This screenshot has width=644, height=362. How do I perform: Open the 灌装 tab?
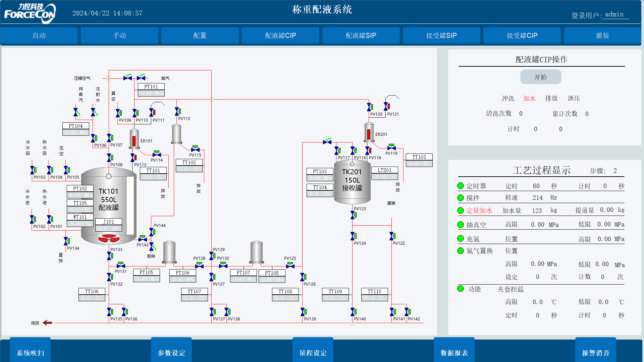tap(602, 36)
